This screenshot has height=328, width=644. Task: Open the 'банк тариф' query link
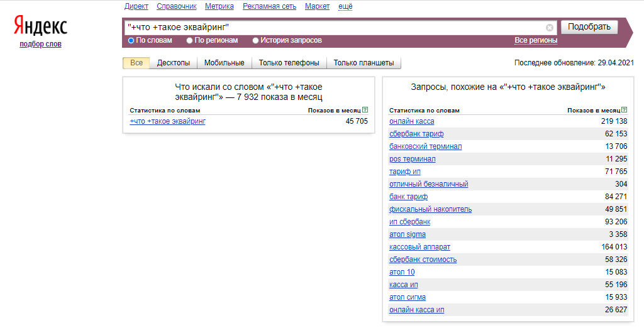pyautogui.click(x=409, y=197)
